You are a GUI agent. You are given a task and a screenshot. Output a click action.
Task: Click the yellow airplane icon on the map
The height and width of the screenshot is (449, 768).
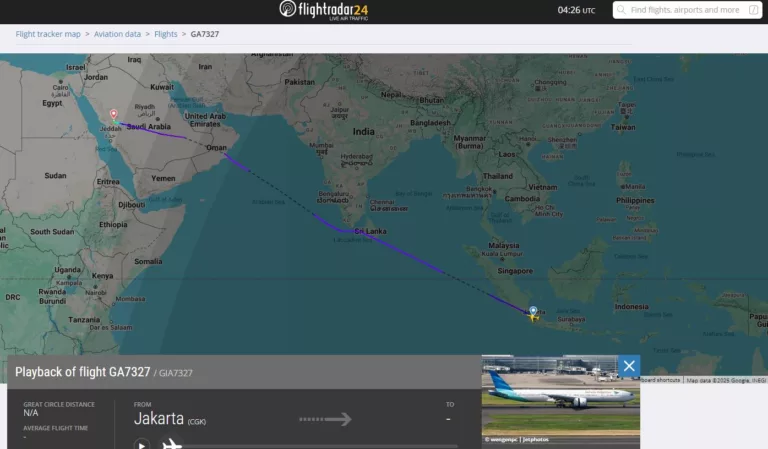[x=533, y=317]
